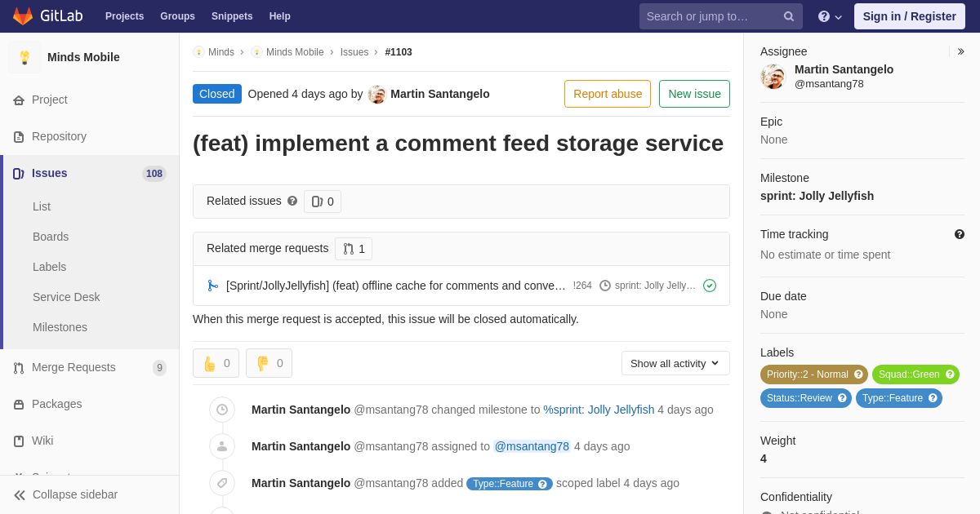
Task: Open Help in the top navigation
Action: [x=280, y=16]
